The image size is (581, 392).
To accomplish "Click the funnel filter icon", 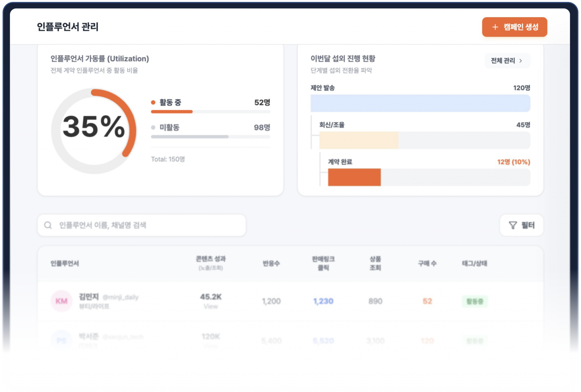I will tap(513, 225).
